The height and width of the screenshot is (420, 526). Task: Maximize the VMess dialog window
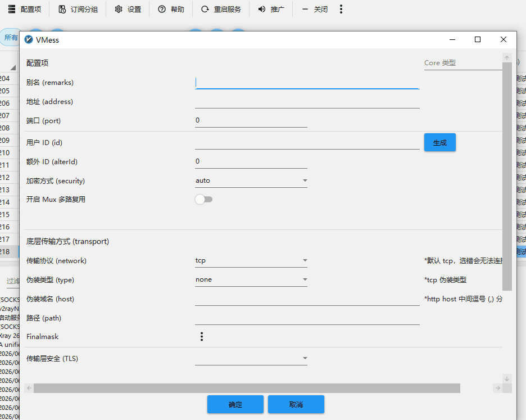478,39
